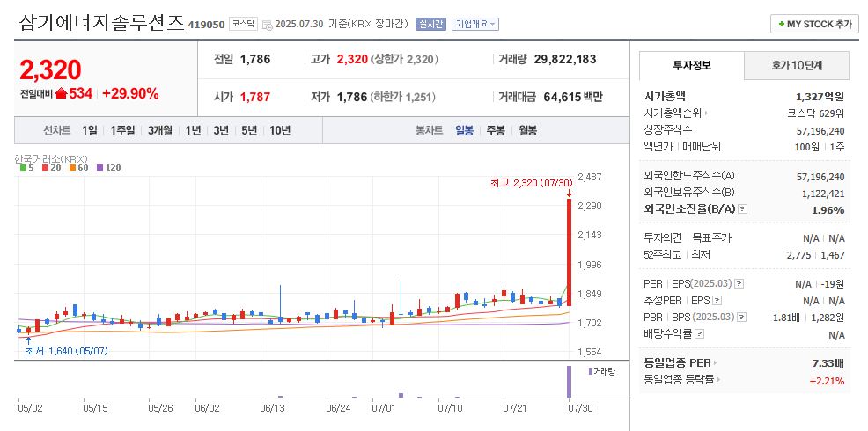Switch to the 투자정보 tab
The width and height of the screenshot is (868, 431).
click(x=691, y=65)
